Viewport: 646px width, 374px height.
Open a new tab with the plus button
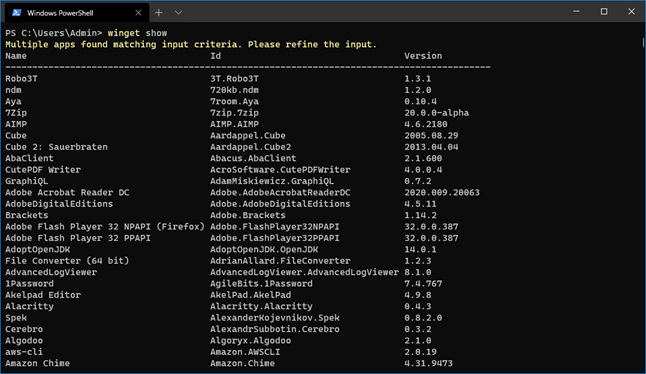pyautogui.click(x=159, y=13)
